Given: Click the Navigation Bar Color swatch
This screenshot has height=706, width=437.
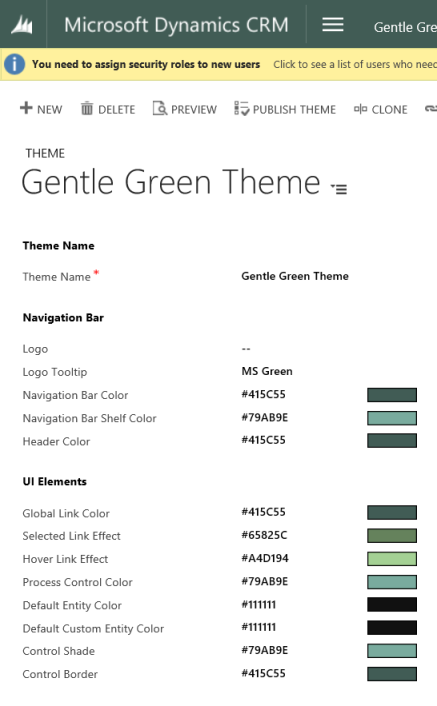Looking at the screenshot, I should tap(392, 395).
